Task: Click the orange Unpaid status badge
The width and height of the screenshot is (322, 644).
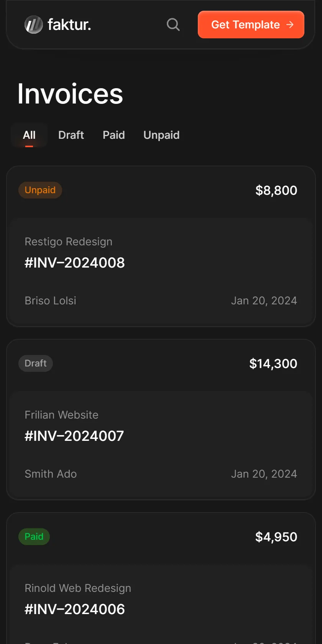Action: [x=40, y=190]
